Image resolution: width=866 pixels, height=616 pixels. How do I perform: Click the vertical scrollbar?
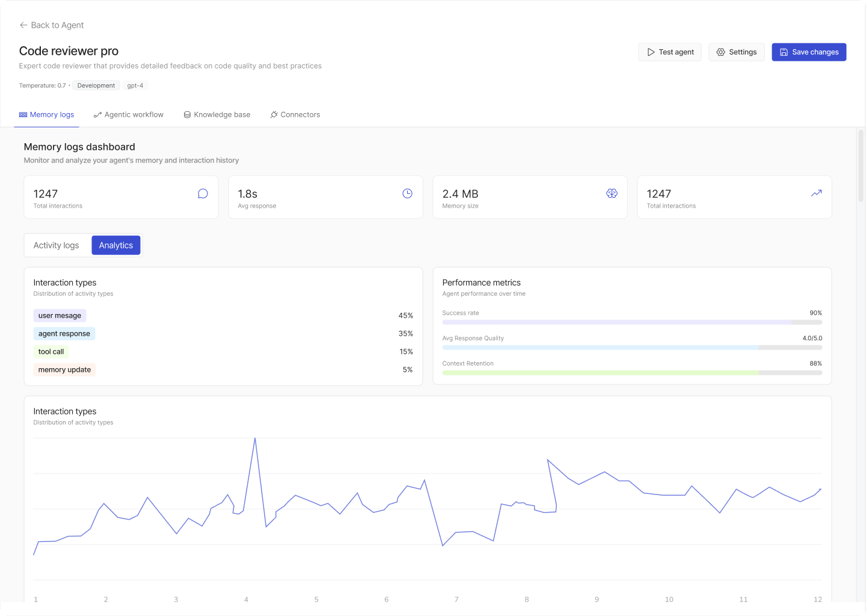tap(861, 165)
